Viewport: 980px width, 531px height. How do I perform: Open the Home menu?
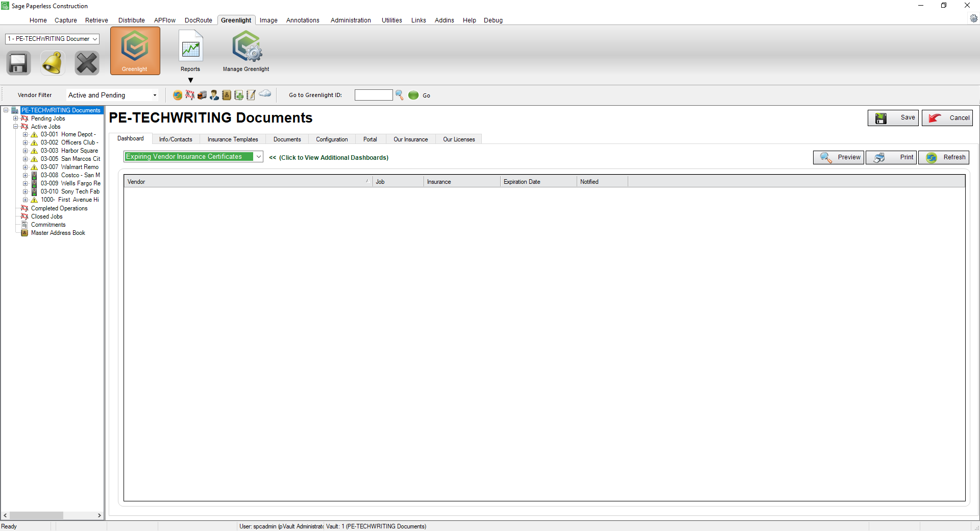pos(38,20)
